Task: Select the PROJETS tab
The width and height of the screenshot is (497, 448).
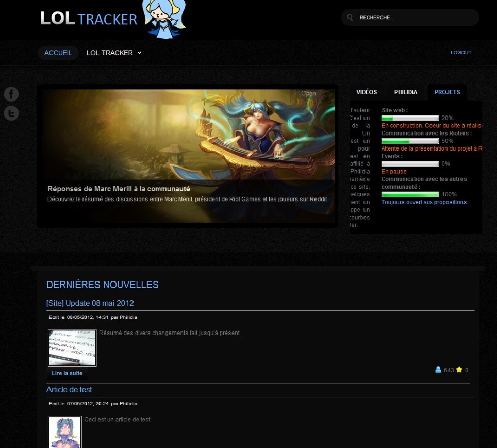Action: 447,92
